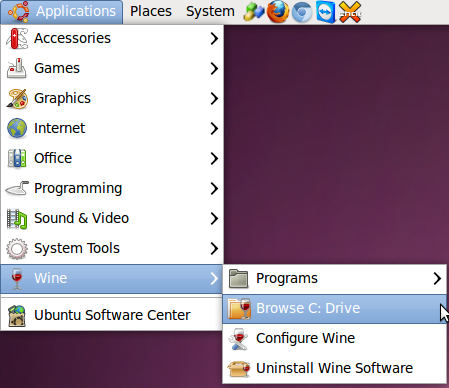Click the orange X panel launcher icon
Image resolution: width=449 pixels, height=388 pixels.
[350, 12]
